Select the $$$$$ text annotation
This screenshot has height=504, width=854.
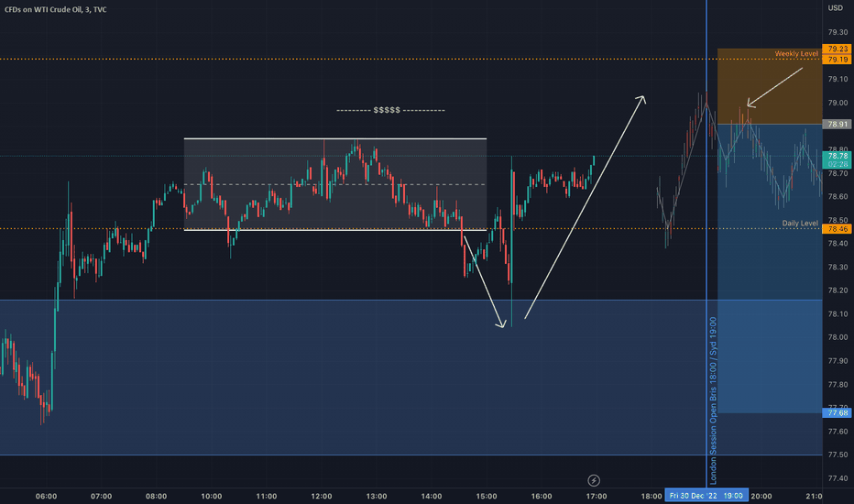(387, 110)
